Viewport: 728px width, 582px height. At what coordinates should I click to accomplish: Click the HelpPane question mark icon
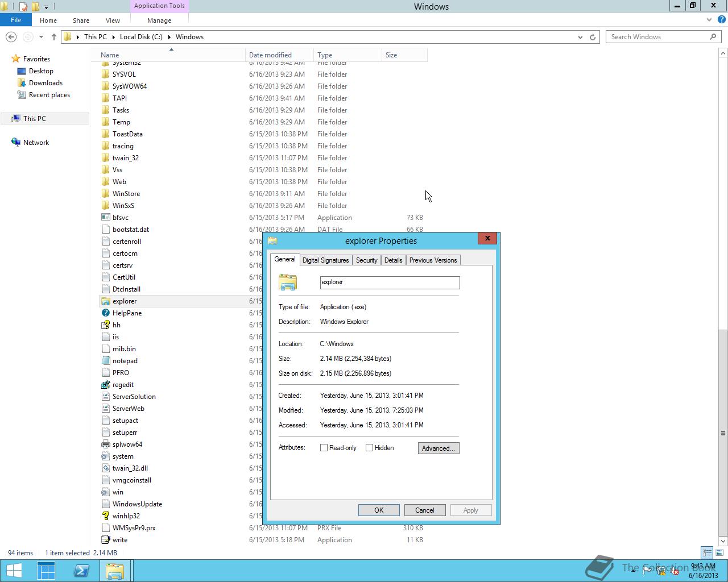click(x=105, y=313)
